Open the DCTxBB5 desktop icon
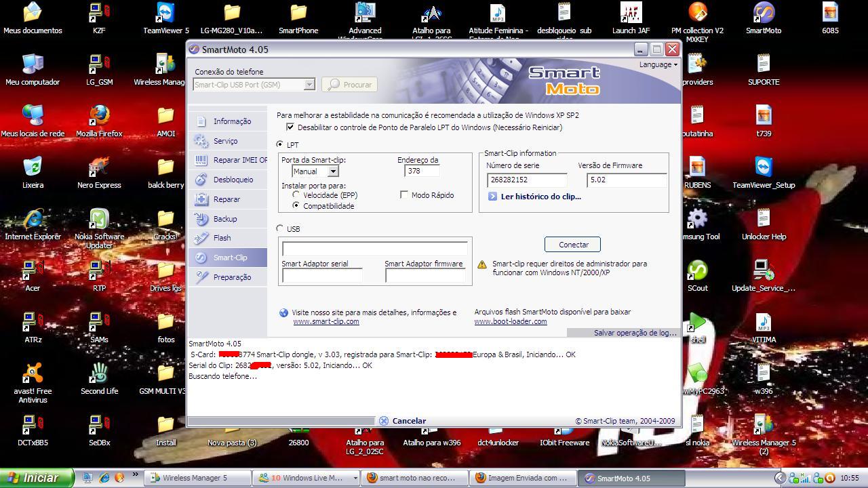This screenshot has width=868, height=488. 33,430
